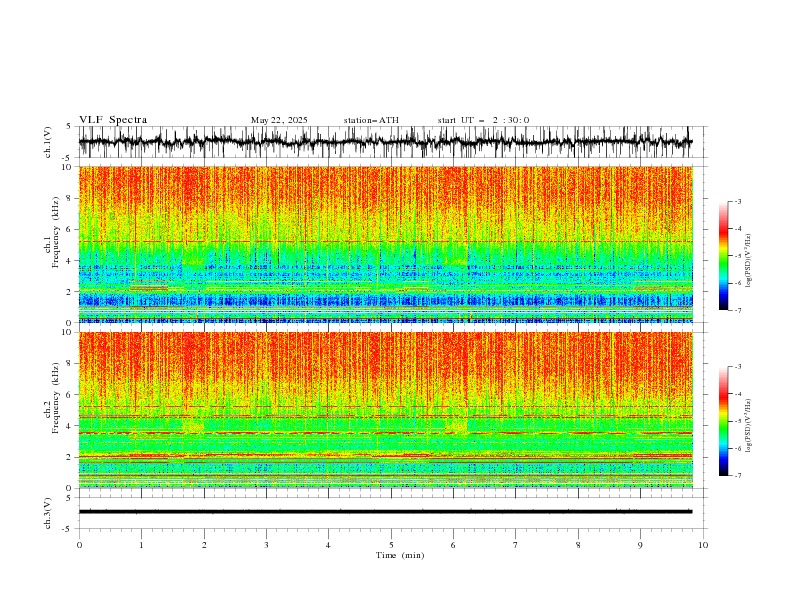Click the time axis tick label "6"
This screenshot has width=792, height=612.
pos(453,545)
